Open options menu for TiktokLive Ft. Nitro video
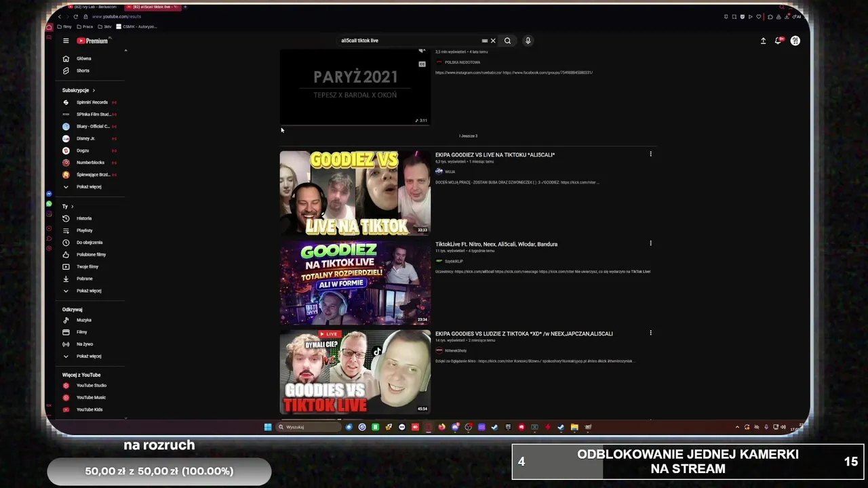The image size is (868, 488). pos(650,243)
